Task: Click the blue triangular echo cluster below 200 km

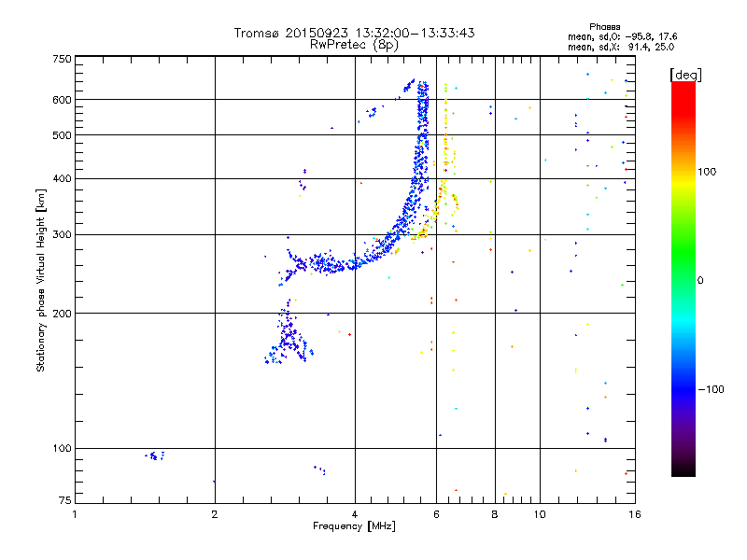Action: click(289, 333)
